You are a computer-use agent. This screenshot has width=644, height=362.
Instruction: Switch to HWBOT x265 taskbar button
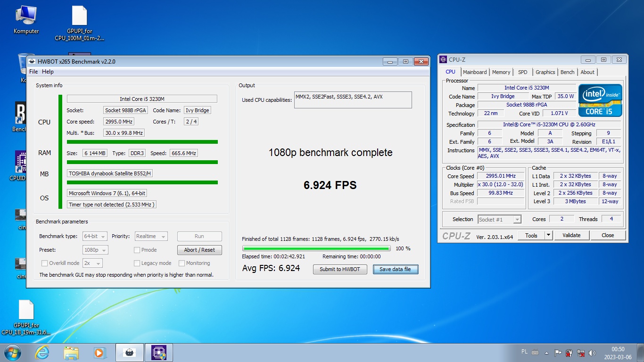click(130, 353)
